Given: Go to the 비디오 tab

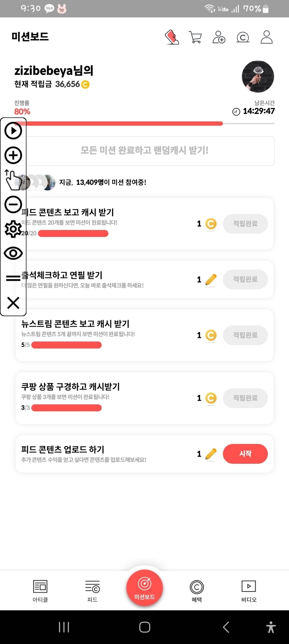Looking at the screenshot, I should pyautogui.click(x=249, y=590).
